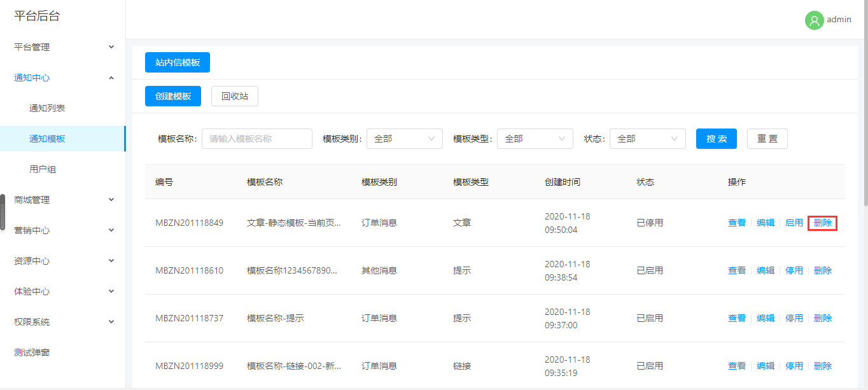Edit template MBZN201118737 via 编辑

(x=766, y=318)
